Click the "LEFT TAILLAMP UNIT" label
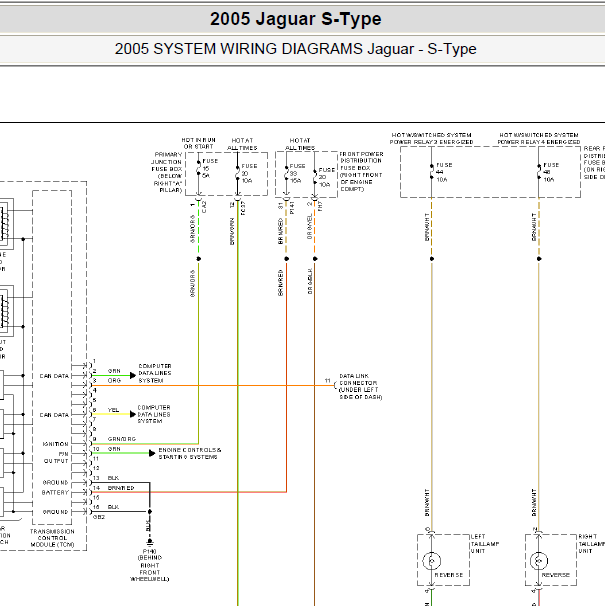 [485, 544]
